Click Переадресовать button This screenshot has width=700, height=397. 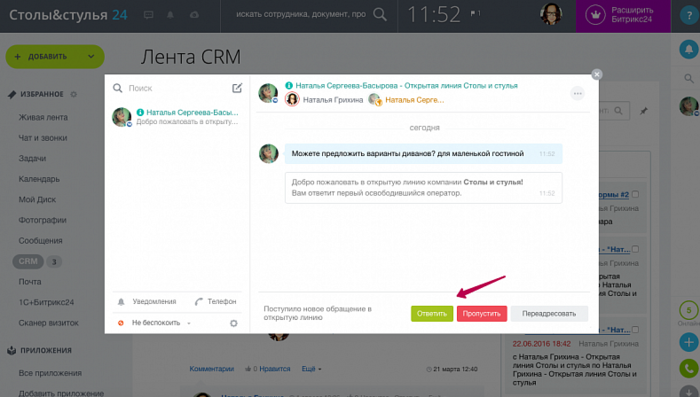(549, 313)
